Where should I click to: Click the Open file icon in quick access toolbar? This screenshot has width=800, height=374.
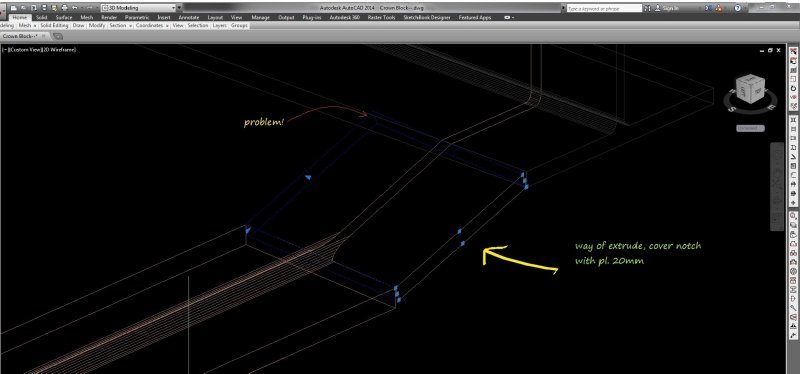click(x=23, y=8)
